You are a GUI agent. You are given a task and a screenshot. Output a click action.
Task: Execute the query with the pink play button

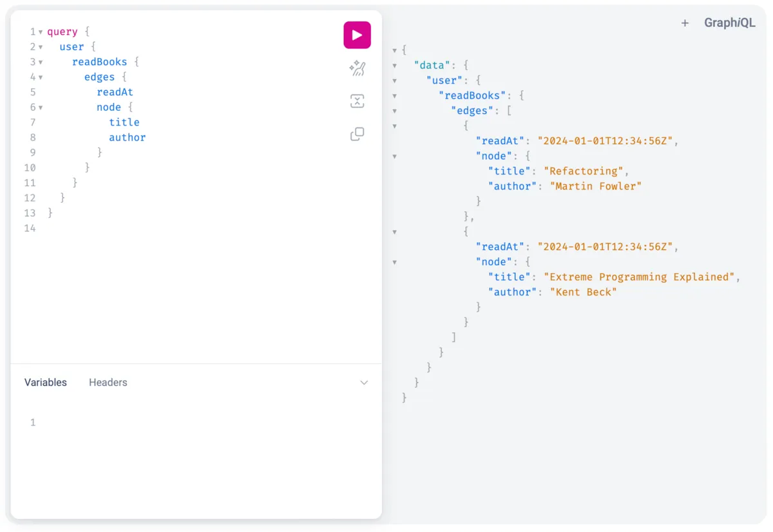click(x=357, y=35)
